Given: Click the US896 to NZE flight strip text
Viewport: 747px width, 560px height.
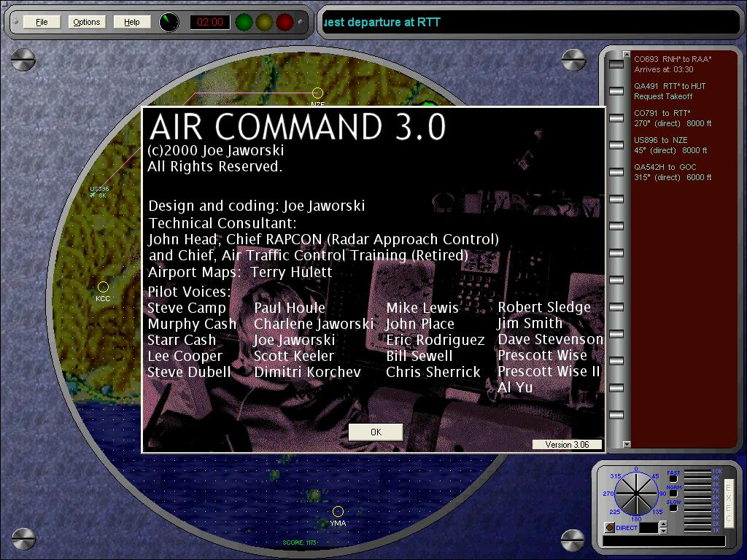Looking at the screenshot, I should [670, 145].
